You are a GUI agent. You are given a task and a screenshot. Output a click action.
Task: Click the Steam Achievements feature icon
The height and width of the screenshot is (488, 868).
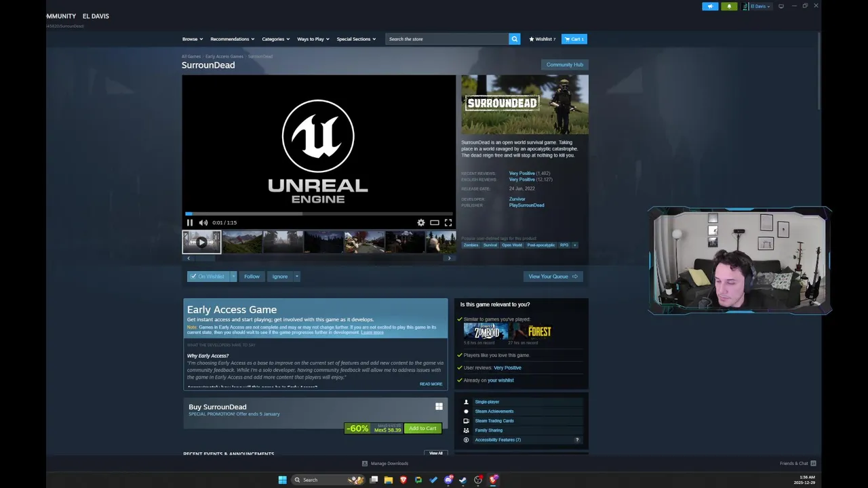[466, 411]
